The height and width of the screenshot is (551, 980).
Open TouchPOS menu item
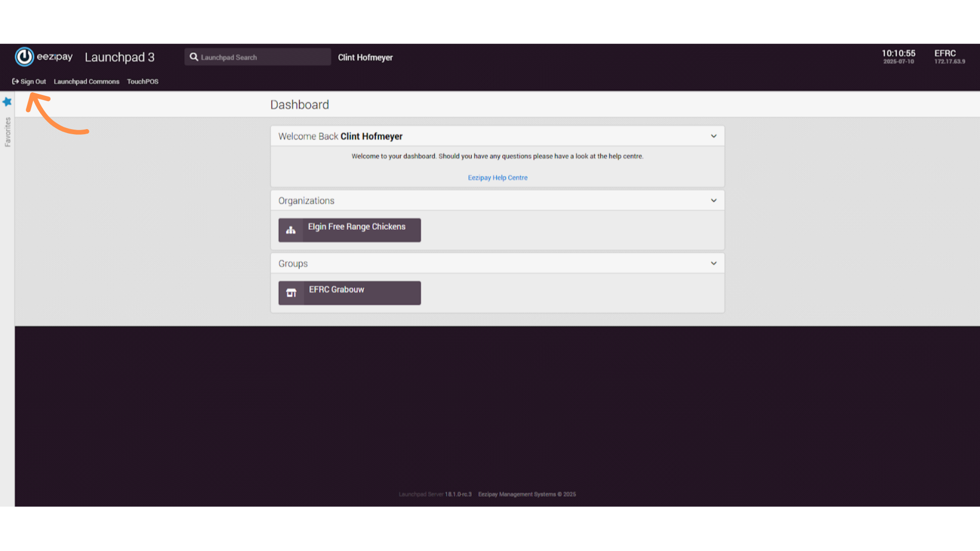142,82
